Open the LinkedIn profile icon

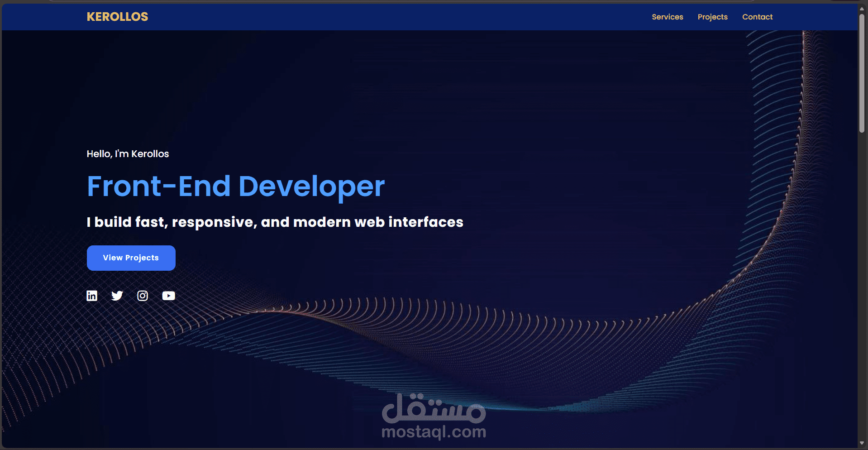coord(92,296)
